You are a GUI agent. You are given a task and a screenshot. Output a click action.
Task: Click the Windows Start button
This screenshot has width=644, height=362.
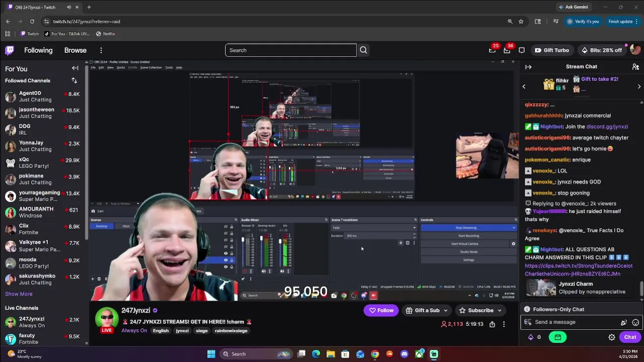[x=211, y=354]
